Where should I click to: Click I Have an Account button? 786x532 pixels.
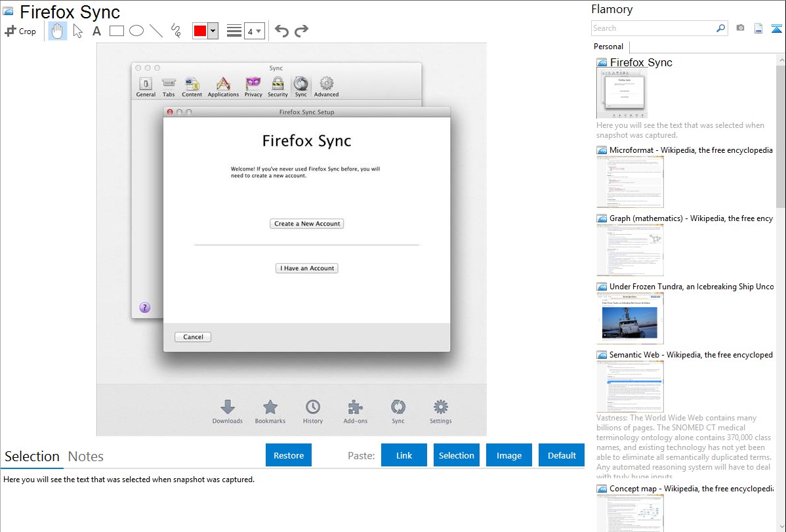[307, 268]
